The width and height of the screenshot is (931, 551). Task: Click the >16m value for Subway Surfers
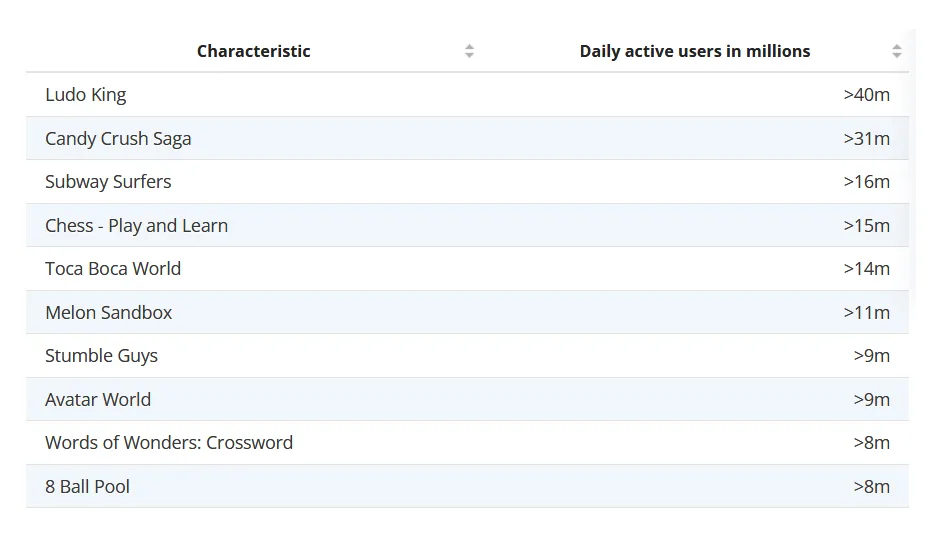[x=866, y=182]
